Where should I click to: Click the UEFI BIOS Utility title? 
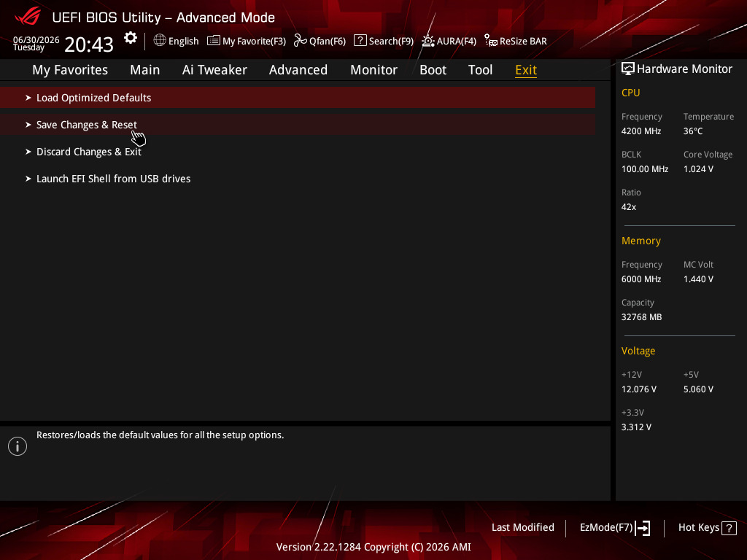coord(163,17)
